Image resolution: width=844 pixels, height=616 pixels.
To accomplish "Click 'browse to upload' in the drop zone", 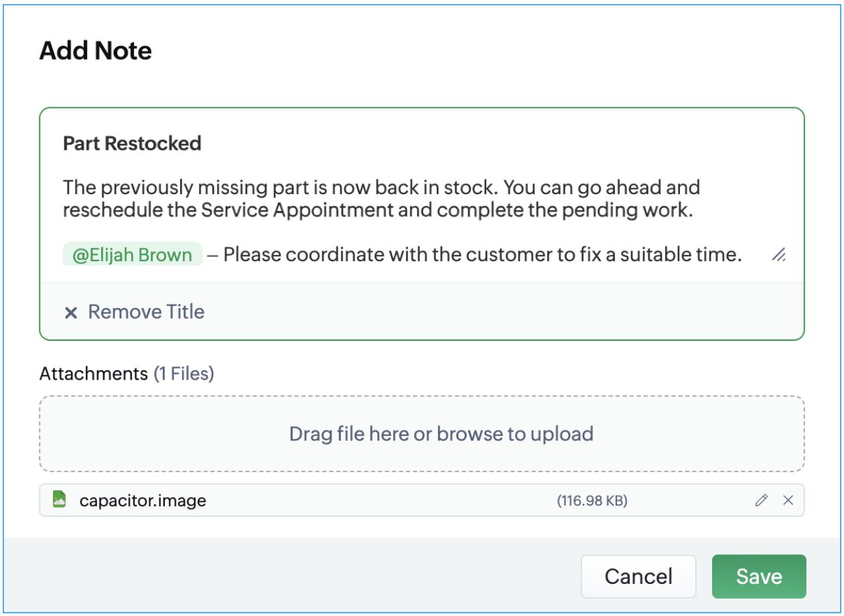I will point(515,434).
